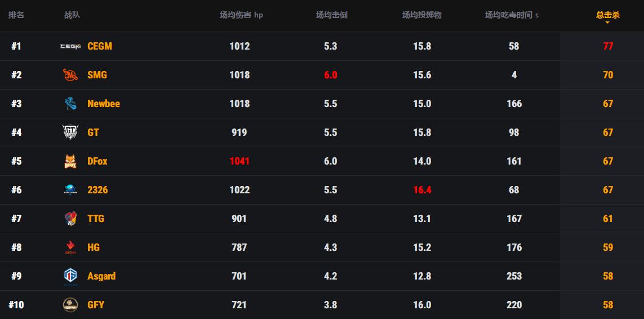Screen dimensions: 644x319
Task: Click the CEGM team logo icon
Action: (x=70, y=46)
